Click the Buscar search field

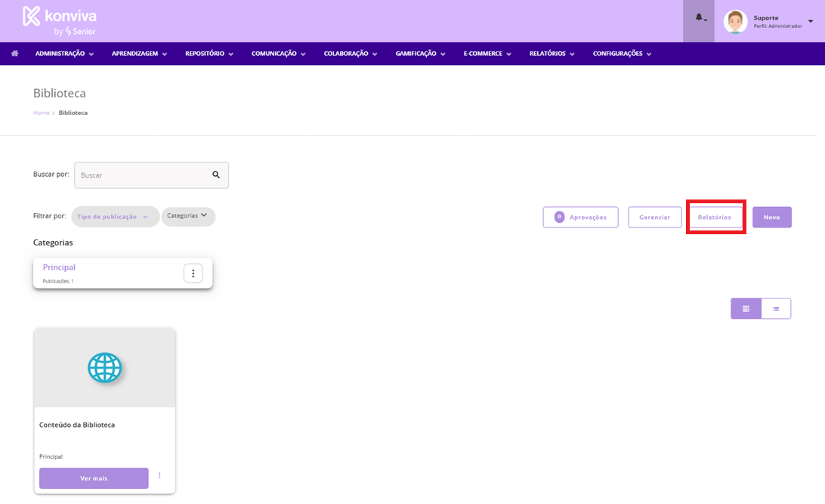point(142,175)
